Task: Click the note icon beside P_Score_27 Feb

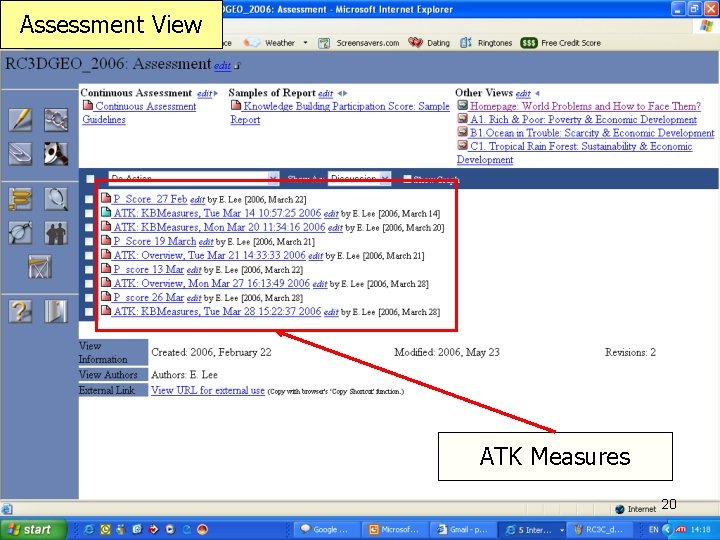Action: pos(106,198)
